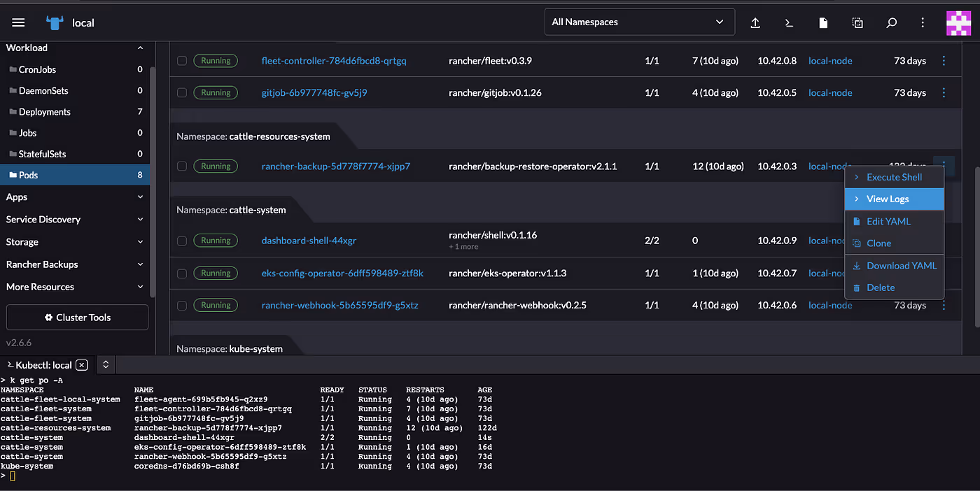The image size is (980, 491).
Task: Close the Kubectl: local terminal tab
Action: pos(82,364)
